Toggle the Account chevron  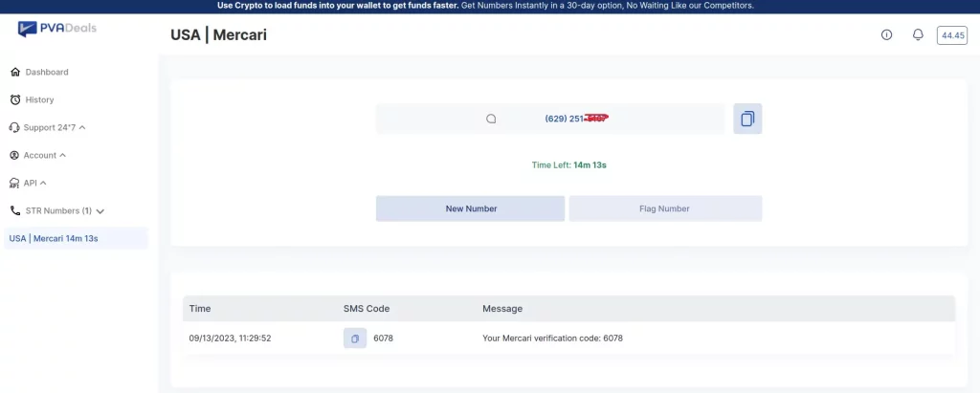point(62,155)
